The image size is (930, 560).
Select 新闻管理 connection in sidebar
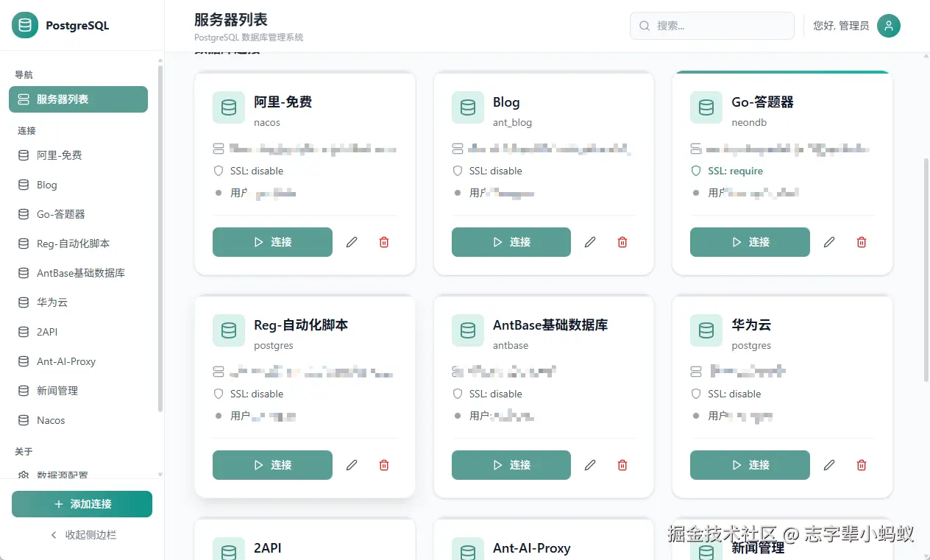pyautogui.click(x=78, y=391)
